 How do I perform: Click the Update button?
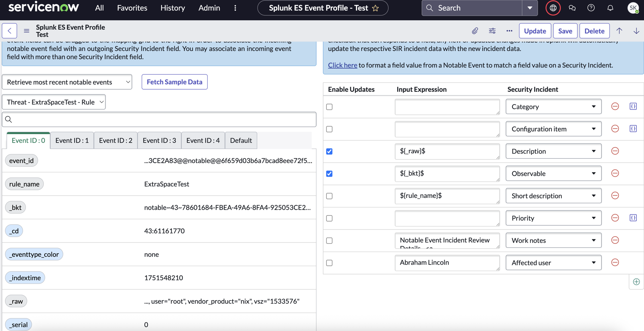[x=535, y=31]
